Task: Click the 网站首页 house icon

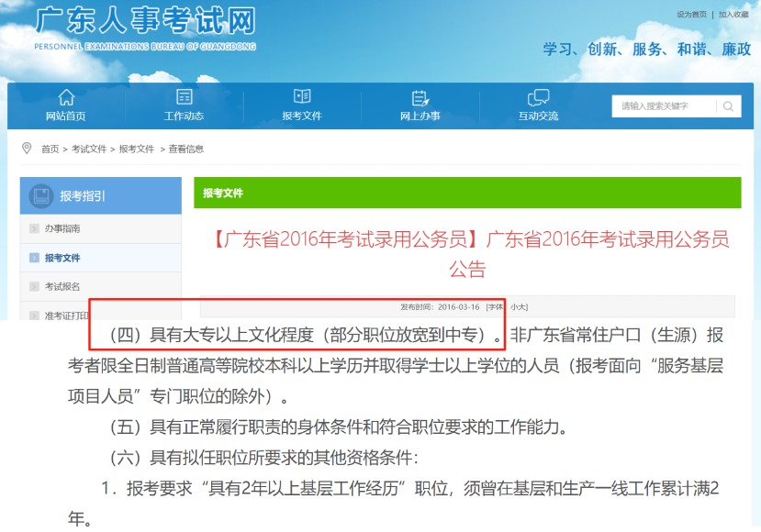Action: pyautogui.click(x=66, y=97)
